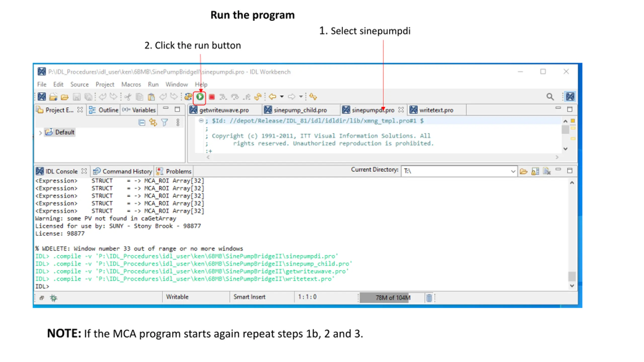
Task: Open Project Explorer view menu dots
Action: click(178, 122)
